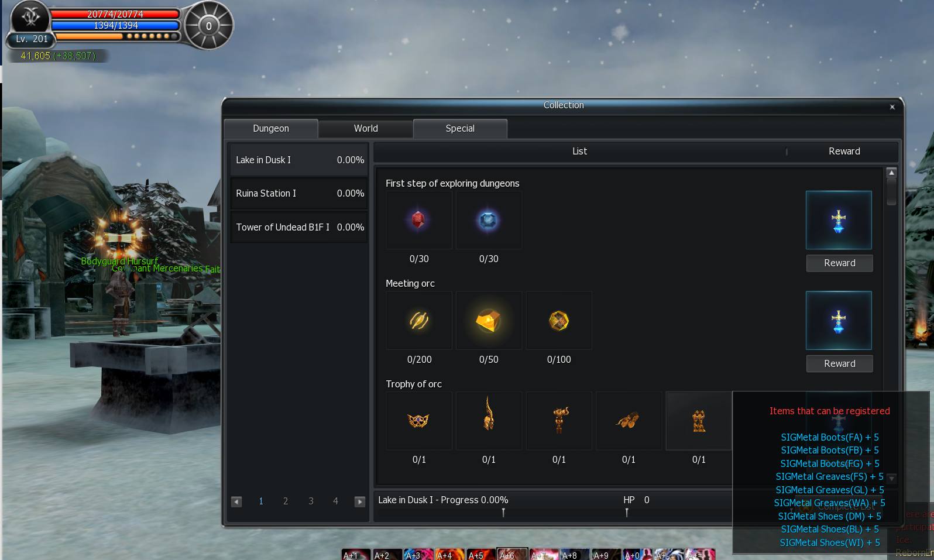Switch to the Special tab
The width and height of the screenshot is (934, 560).
coord(460,129)
